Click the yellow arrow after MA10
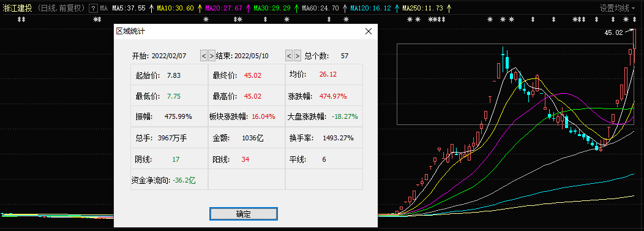 (200, 8)
